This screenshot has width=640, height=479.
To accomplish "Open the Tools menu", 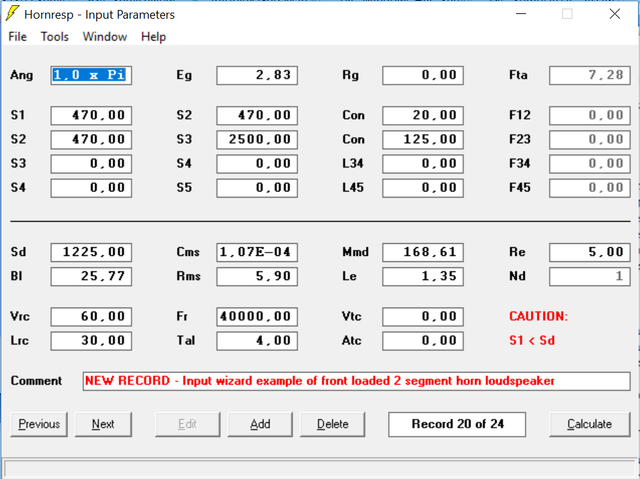I will click(55, 37).
